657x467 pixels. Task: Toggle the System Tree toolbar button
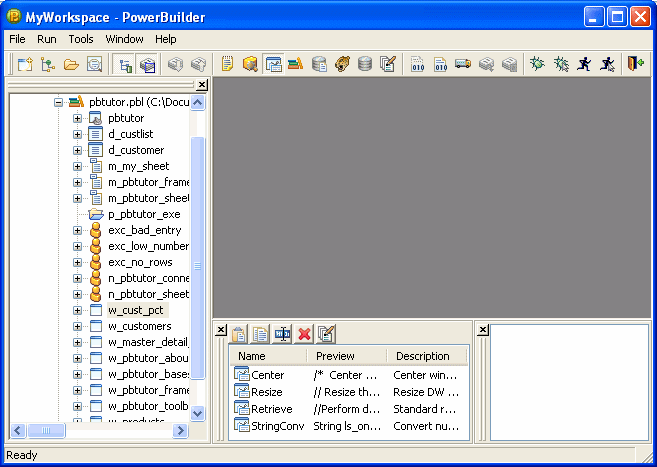(x=125, y=64)
